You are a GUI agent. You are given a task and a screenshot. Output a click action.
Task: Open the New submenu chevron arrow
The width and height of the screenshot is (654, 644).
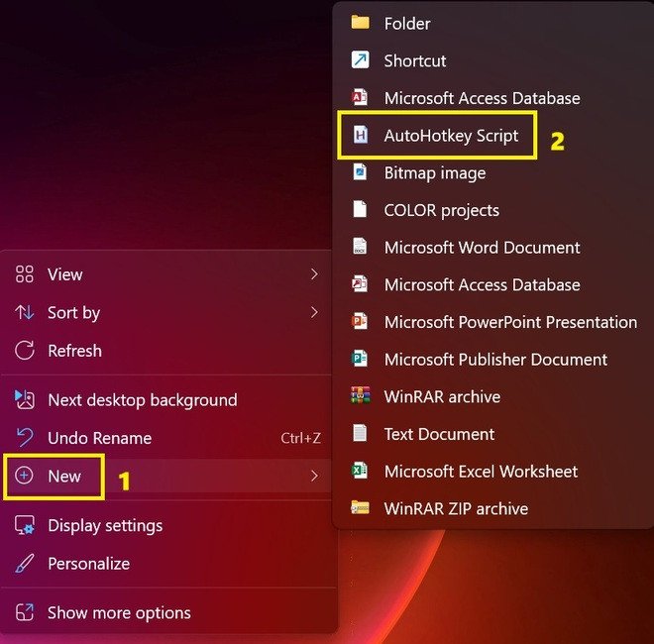click(314, 476)
